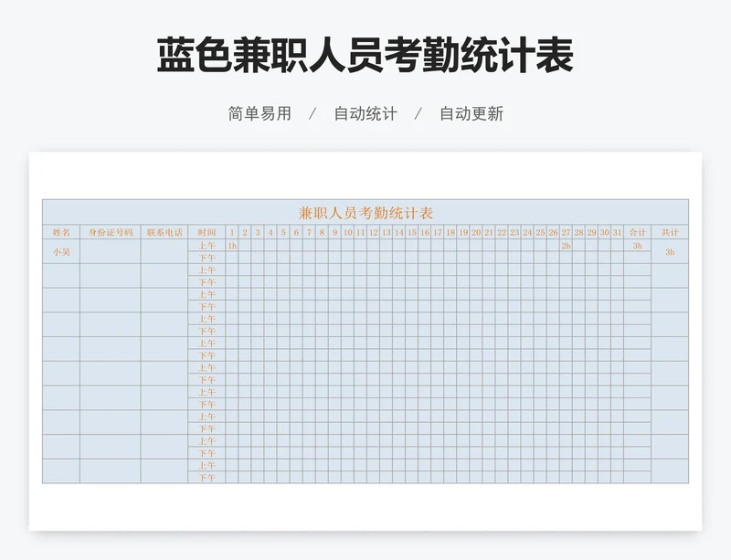Select day 21 column header
Viewport: 731px width, 560px height.
(489, 232)
